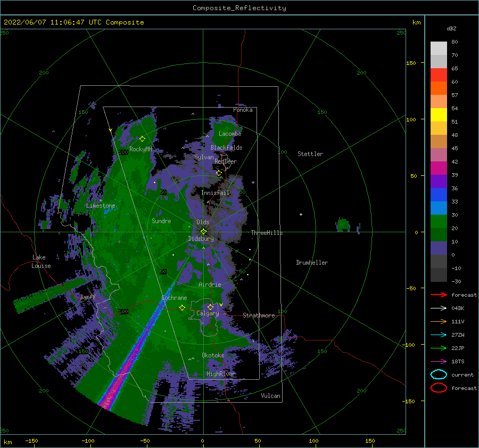The width and height of the screenshot is (479, 448).
Task: Select the bright yellow 54–51 dBZ swatch
Action: [x=439, y=115]
